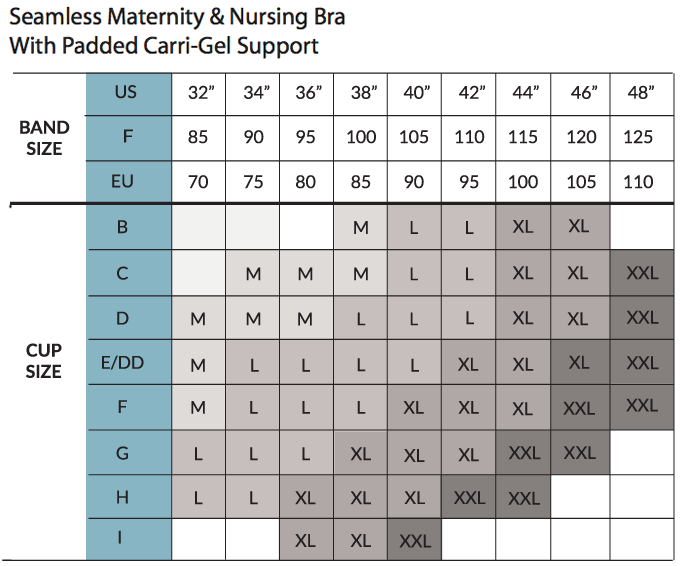Screen dimensions: 680x566
Task: Click the cup size I row label
Action: click(122, 540)
